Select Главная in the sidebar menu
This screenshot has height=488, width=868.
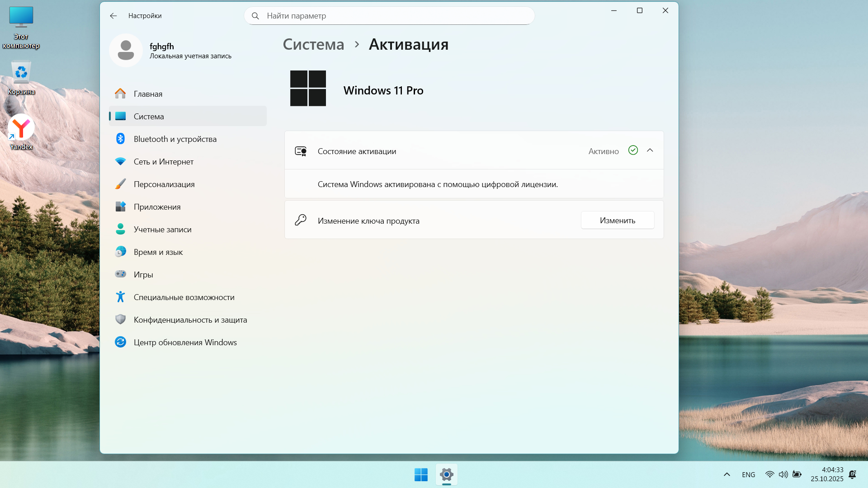[x=148, y=94]
